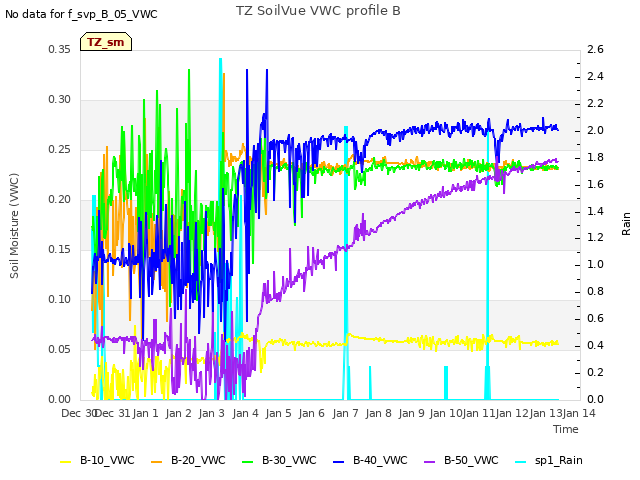Select the B-10_VWC legend label

[107, 460]
